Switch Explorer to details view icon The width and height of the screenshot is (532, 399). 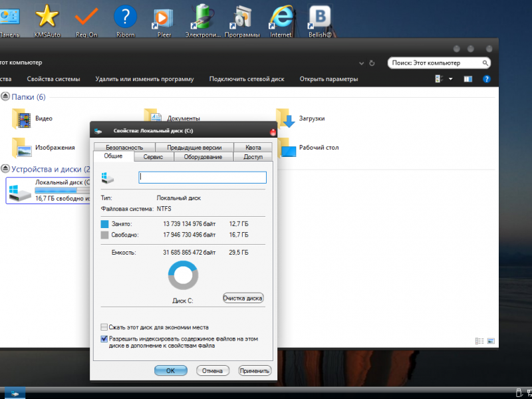(x=479, y=341)
